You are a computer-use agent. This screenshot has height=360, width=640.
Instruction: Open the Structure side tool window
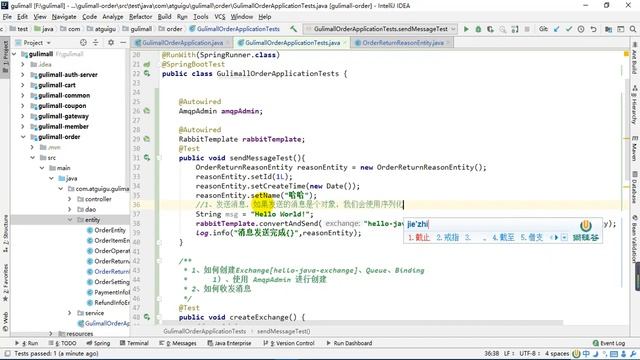pyautogui.click(x=5, y=233)
